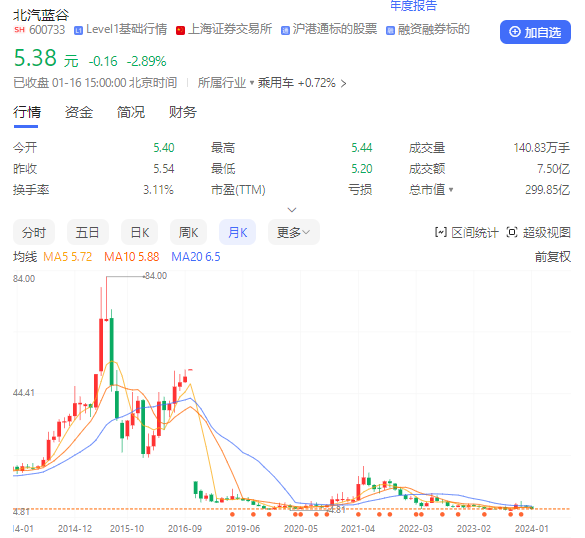Switch to the 财务 tab
The width and height of the screenshot is (585, 538).
[183, 112]
